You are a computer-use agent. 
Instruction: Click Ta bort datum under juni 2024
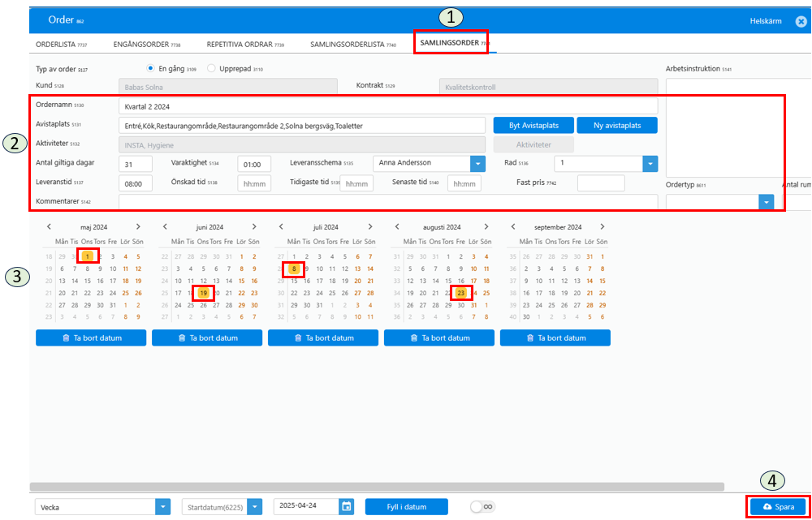coord(207,337)
